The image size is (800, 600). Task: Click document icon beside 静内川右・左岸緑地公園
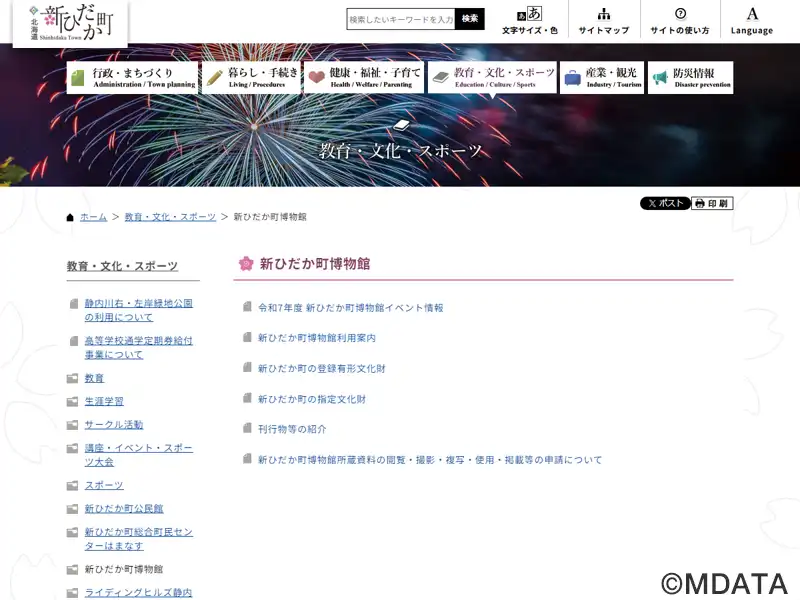(x=73, y=304)
